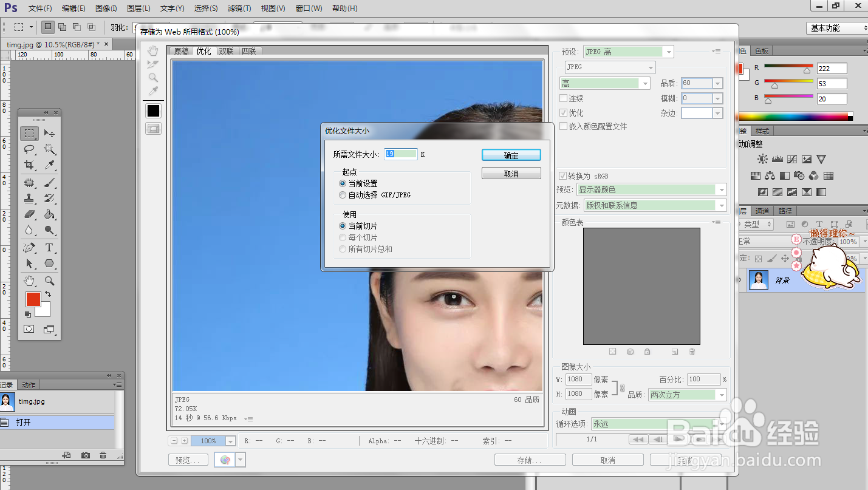Screen dimensions: 868x490
Task: Select the Path Selection arrow tool
Action: point(29,264)
